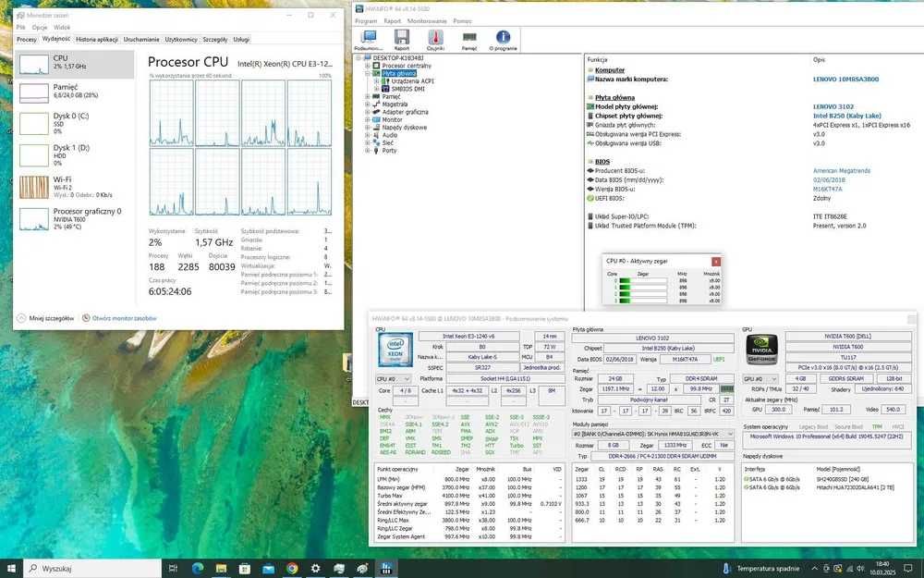924x578 pixels.
Task: Select the Sieć tree item in HWiNFO
Action: point(388,142)
